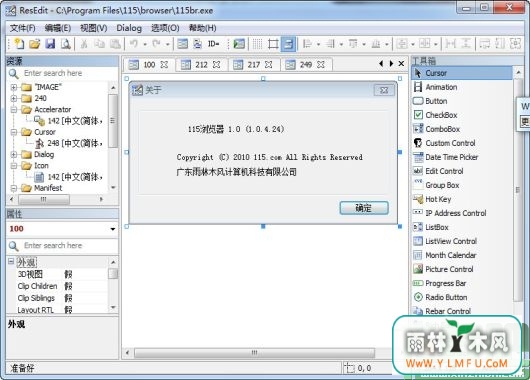Select the ComboBox control tool
This screenshot has height=380, width=530.
point(462,129)
